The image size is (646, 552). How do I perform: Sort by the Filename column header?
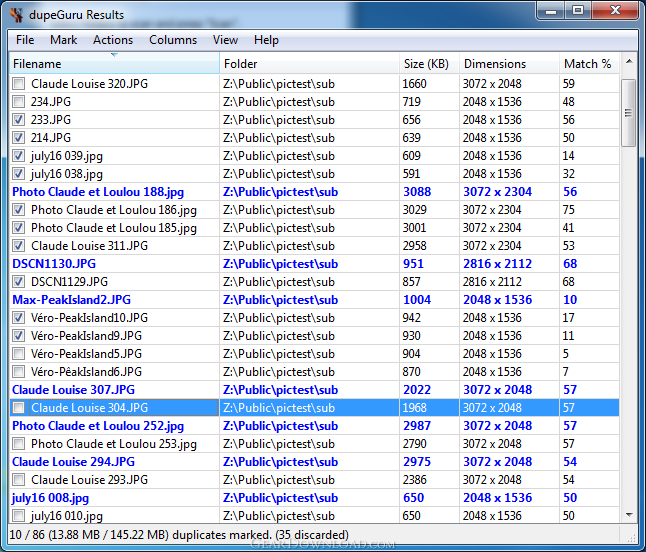pyautogui.click(x=114, y=63)
